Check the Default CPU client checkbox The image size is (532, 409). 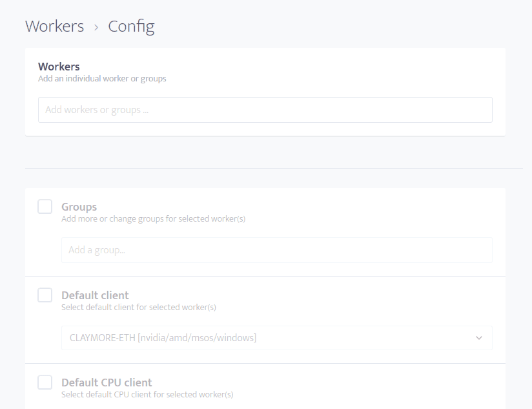45,383
